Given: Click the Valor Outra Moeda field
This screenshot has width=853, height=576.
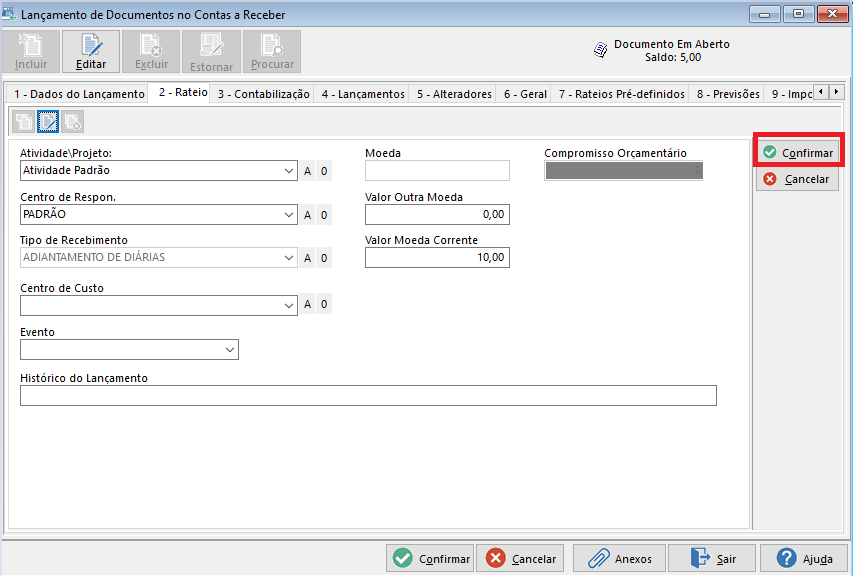Looking at the screenshot, I should pyautogui.click(x=437, y=214).
